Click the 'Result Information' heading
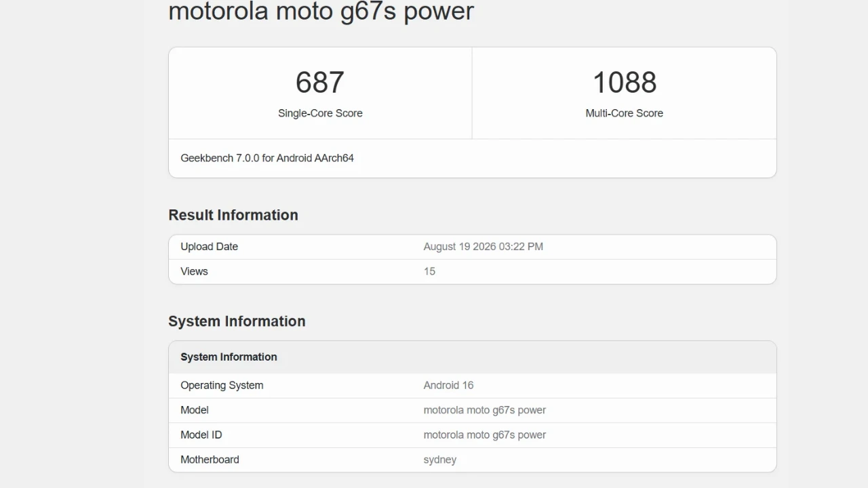 [x=233, y=215]
